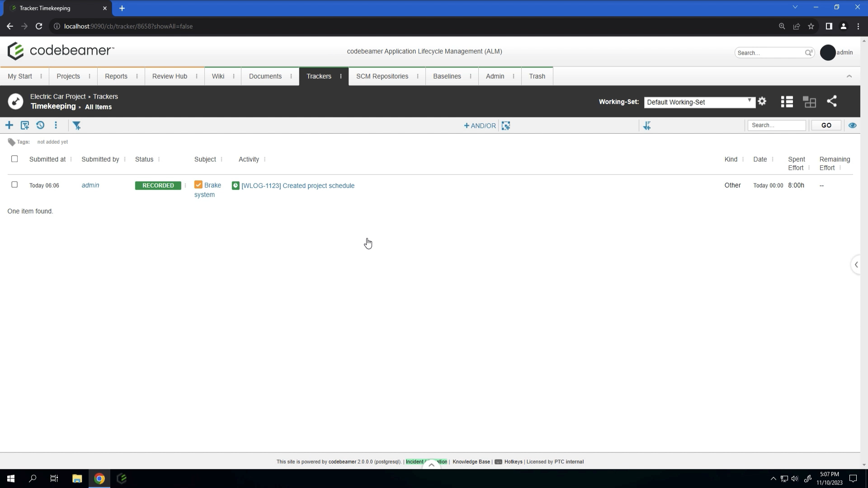Click the GO search button

[x=826, y=125]
